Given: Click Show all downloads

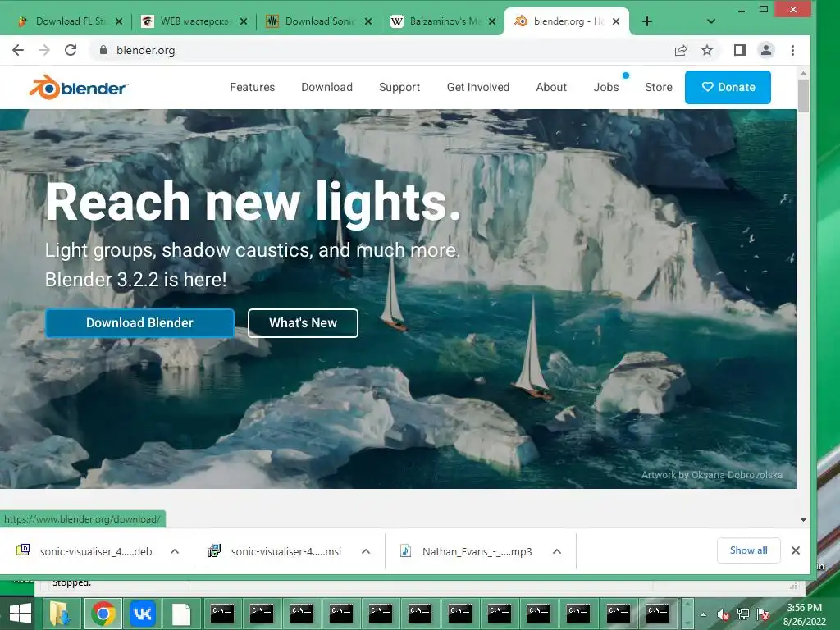Looking at the screenshot, I should tap(748, 550).
